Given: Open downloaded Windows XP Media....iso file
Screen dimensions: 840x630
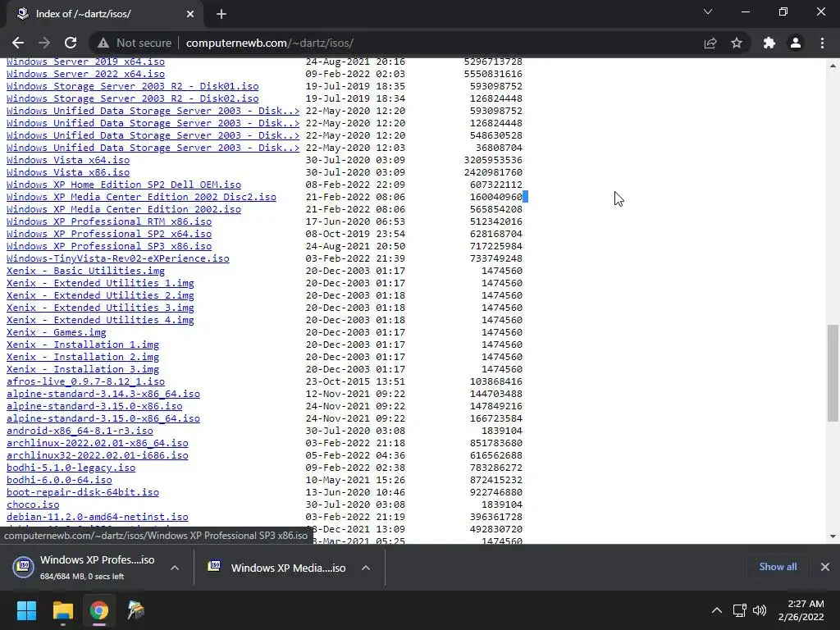Looking at the screenshot, I should 276,568.
